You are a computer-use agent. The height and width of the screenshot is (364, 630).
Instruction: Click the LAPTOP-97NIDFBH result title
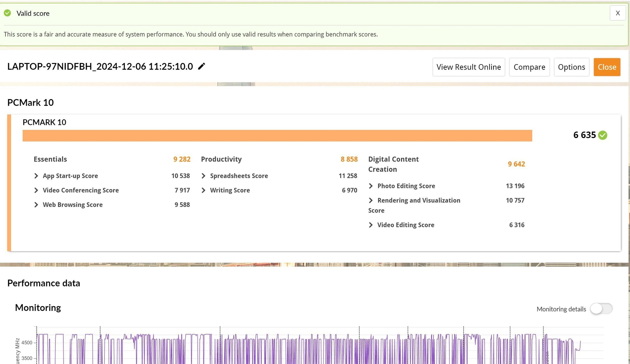tap(100, 66)
